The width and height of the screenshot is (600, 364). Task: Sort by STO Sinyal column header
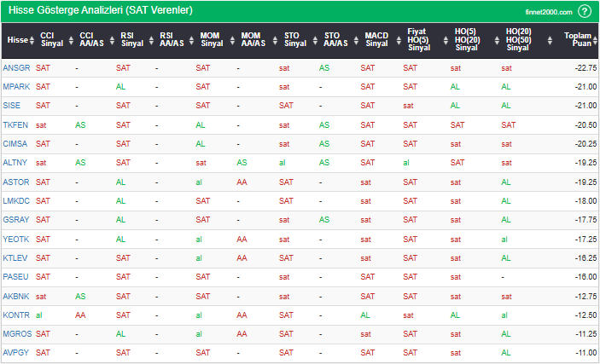294,40
